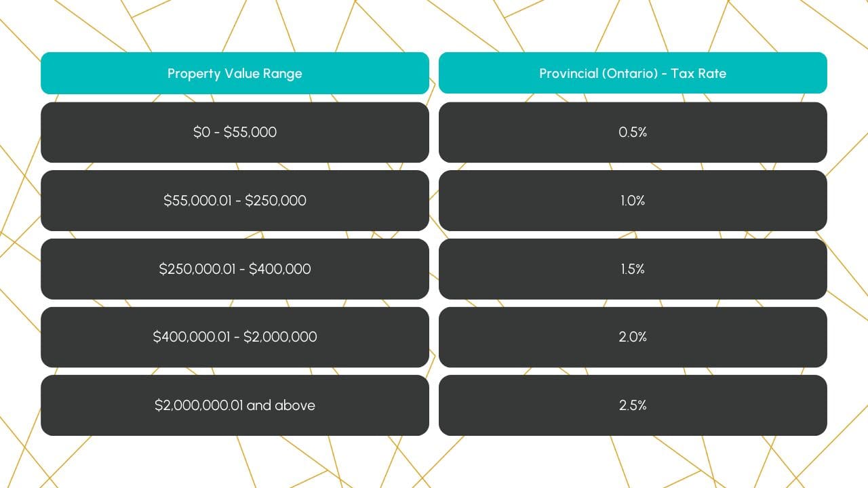Select the Provincial (Ontario) - Tax Rate header
868x488 pixels.
633,73
